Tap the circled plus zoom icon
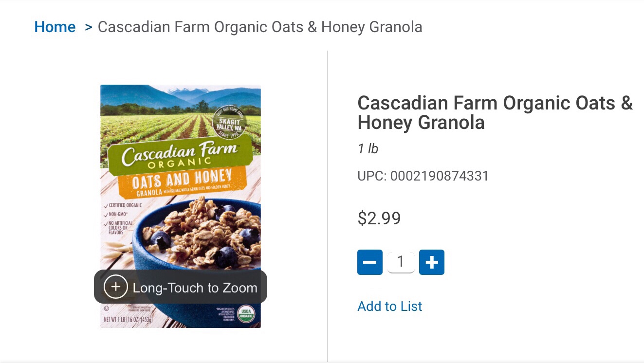 point(116,287)
